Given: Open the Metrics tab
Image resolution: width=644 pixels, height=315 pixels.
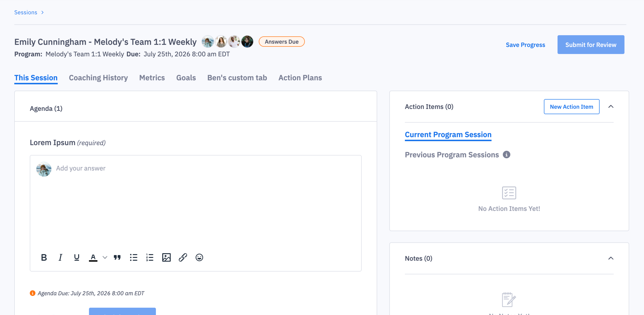Looking at the screenshot, I should 152,78.
